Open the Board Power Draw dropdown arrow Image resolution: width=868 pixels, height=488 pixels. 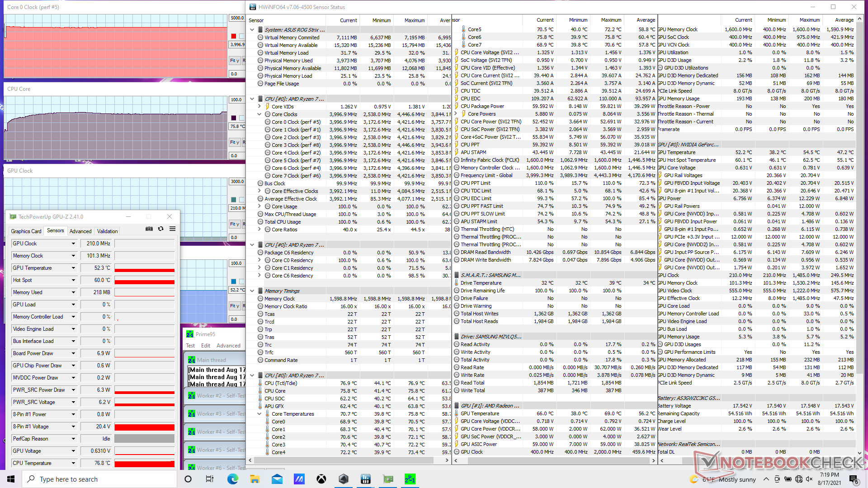73,353
